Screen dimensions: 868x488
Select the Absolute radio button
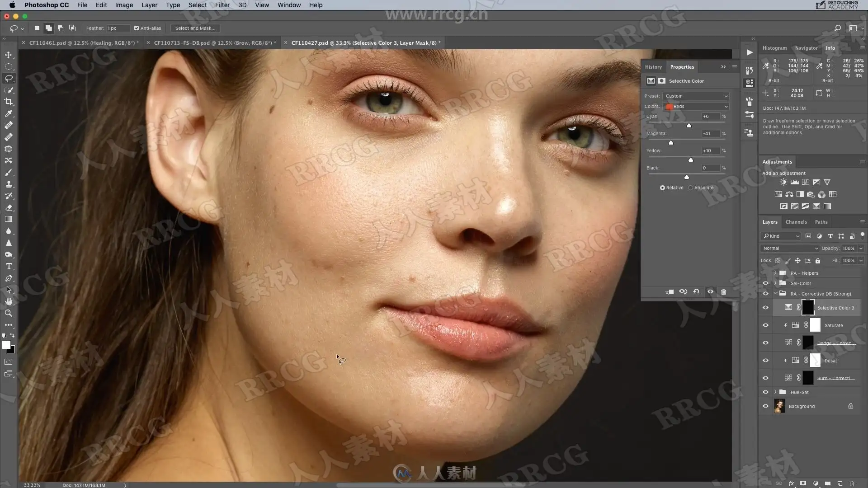click(x=690, y=188)
